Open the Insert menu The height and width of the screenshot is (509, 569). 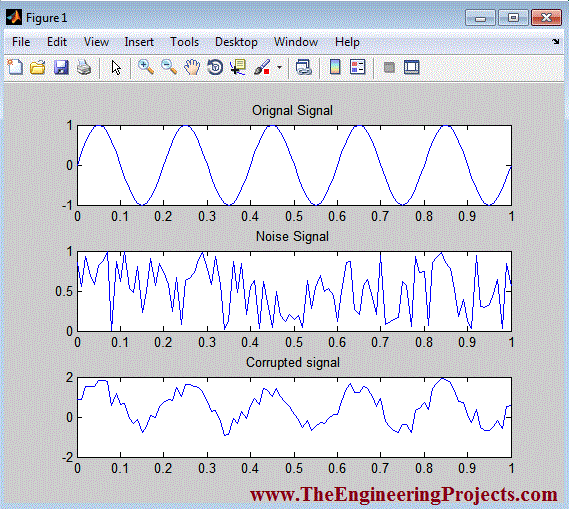139,42
